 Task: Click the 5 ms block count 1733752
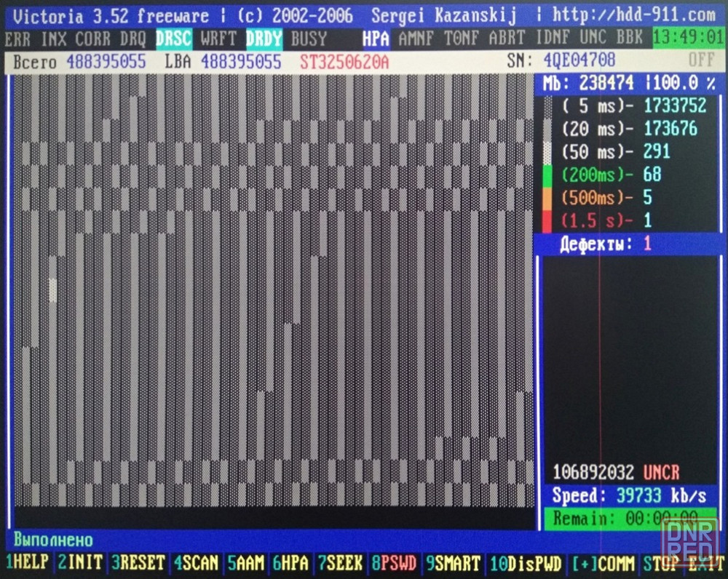(675, 105)
